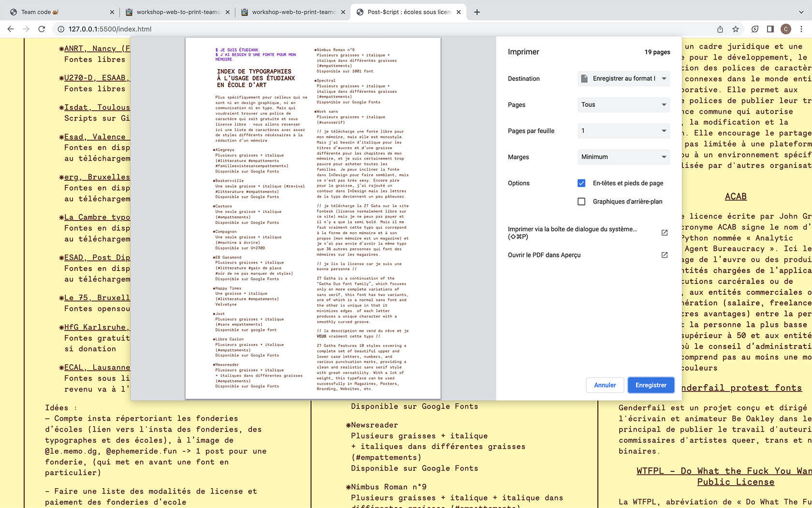Open the Destination dropdown
812x508 pixels.
click(x=623, y=78)
